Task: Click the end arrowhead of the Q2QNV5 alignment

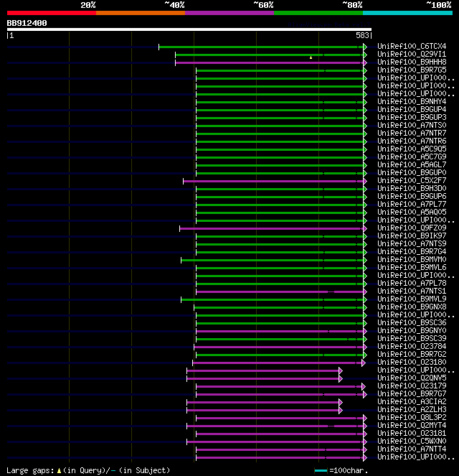Action: tap(341, 378)
